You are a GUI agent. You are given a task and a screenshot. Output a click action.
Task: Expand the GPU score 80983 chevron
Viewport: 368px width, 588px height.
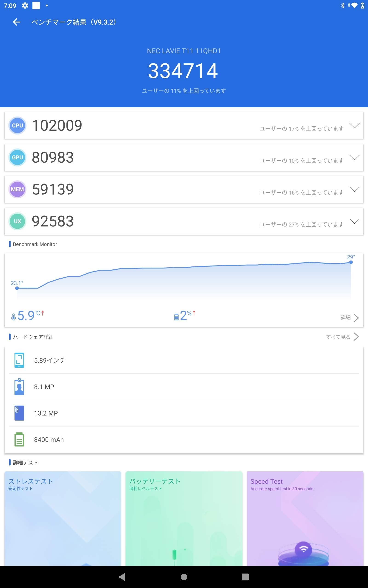click(x=354, y=157)
